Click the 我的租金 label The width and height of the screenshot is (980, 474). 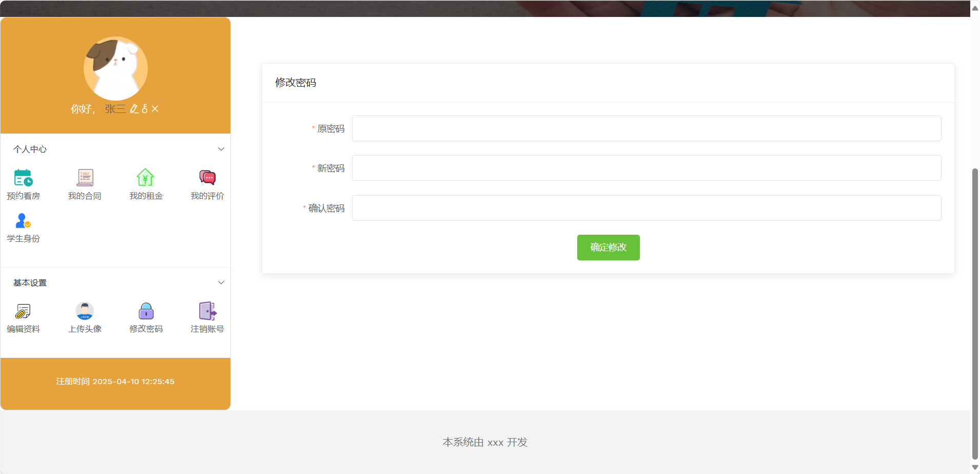146,196
